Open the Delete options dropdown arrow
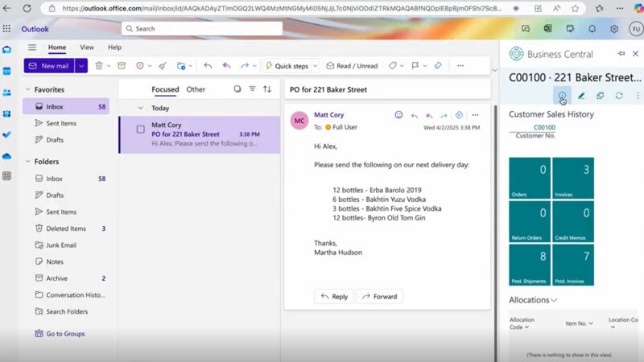Image resolution: width=644 pixels, height=362 pixels. click(x=109, y=66)
